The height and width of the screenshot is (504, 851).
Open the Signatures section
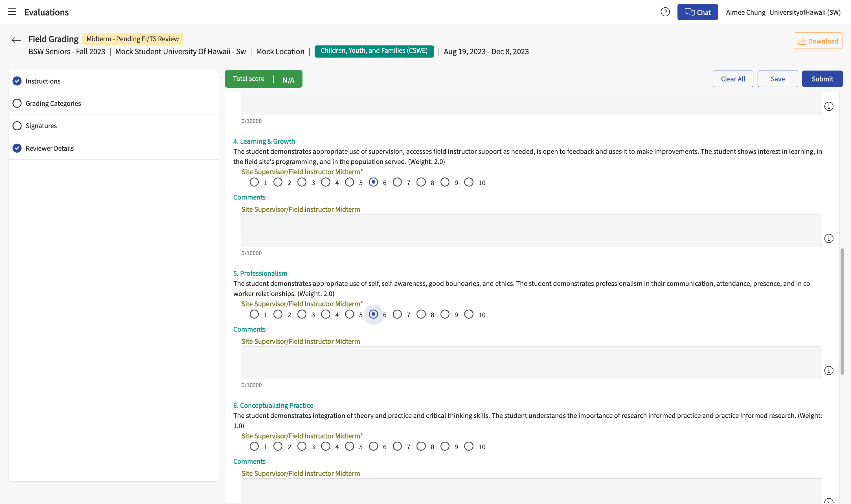pos(113,126)
